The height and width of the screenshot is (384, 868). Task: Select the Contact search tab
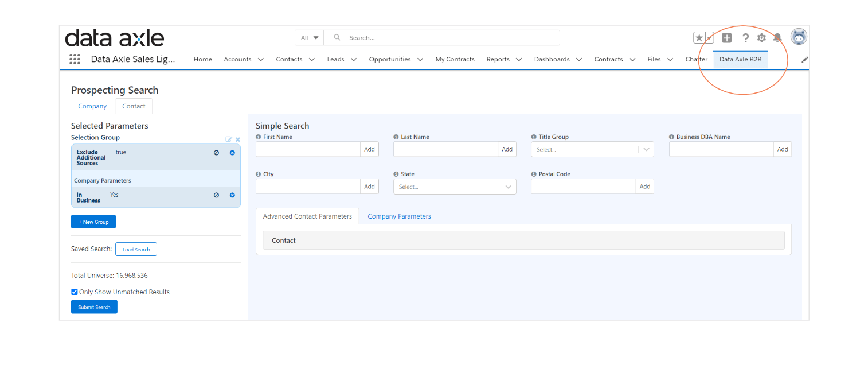click(x=134, y=106)
